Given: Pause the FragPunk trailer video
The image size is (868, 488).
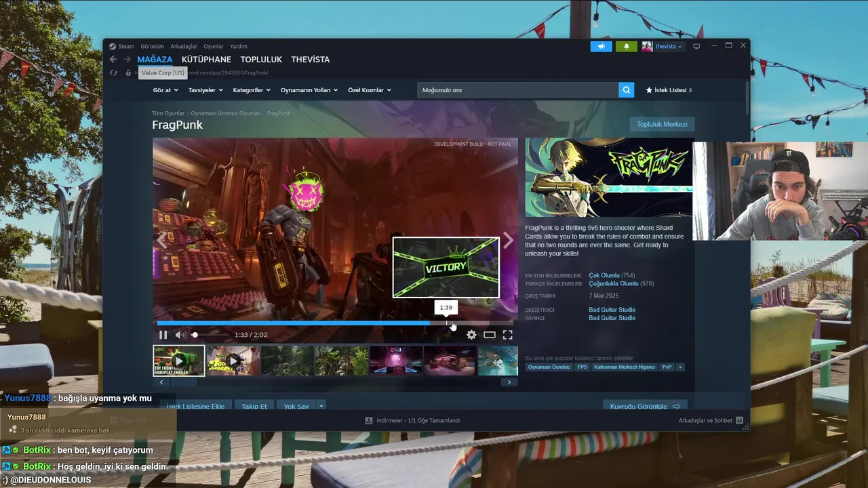Looking at the screenshot, I should click(163, 335).
